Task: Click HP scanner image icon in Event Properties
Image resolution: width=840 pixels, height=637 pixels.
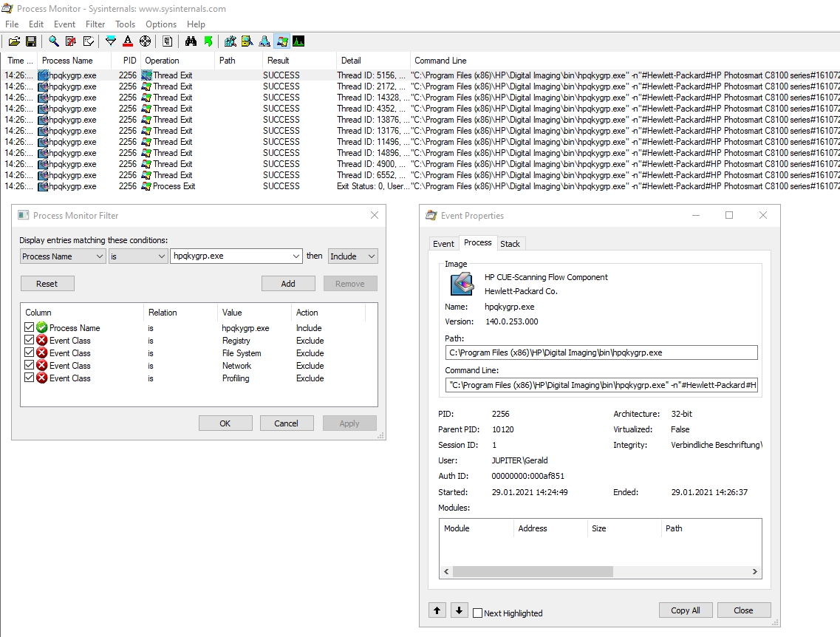Action: click(x=462, y=284)
